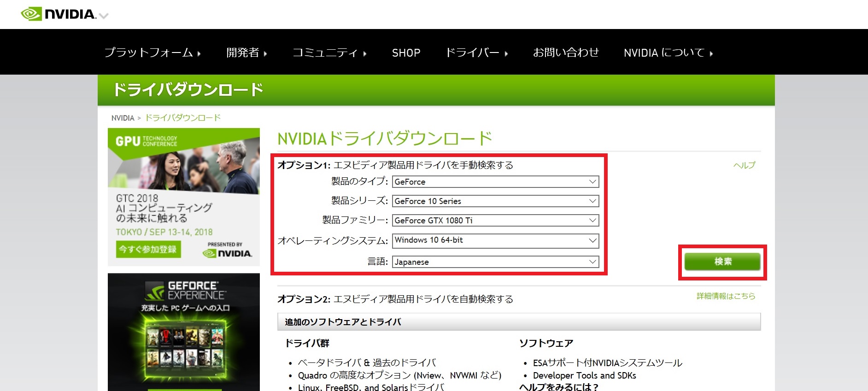The width and height of the screenshot is (868, 391).
Task: Go to the SHOP page
Action: [x=406, y=53]
